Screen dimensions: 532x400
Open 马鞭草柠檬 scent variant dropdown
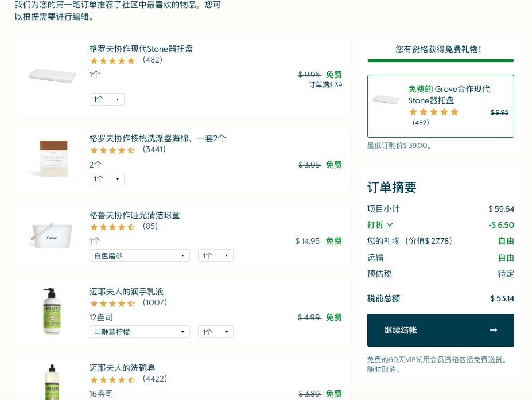click(139, 332)
